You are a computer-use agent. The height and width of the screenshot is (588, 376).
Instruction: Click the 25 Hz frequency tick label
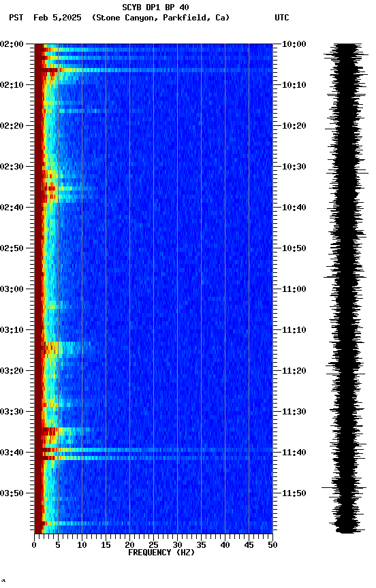tap(153, 545)
